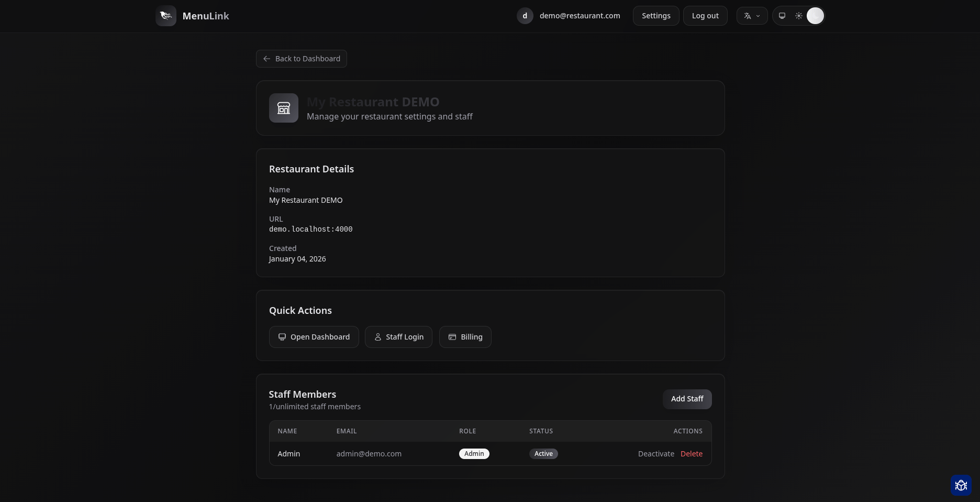Screen dimensions: 980x502
Task: Click the storefront icon beside restaurant name
Action: (284, 108)
